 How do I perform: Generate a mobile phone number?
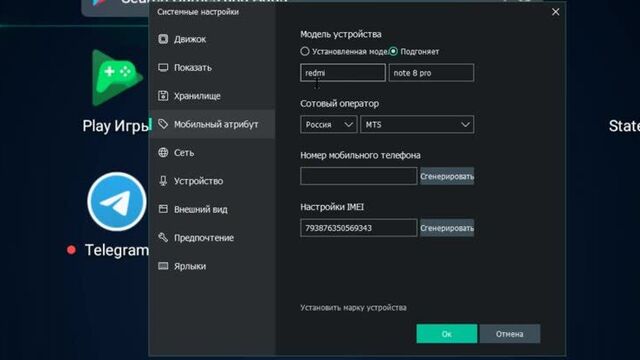[447, 176]
